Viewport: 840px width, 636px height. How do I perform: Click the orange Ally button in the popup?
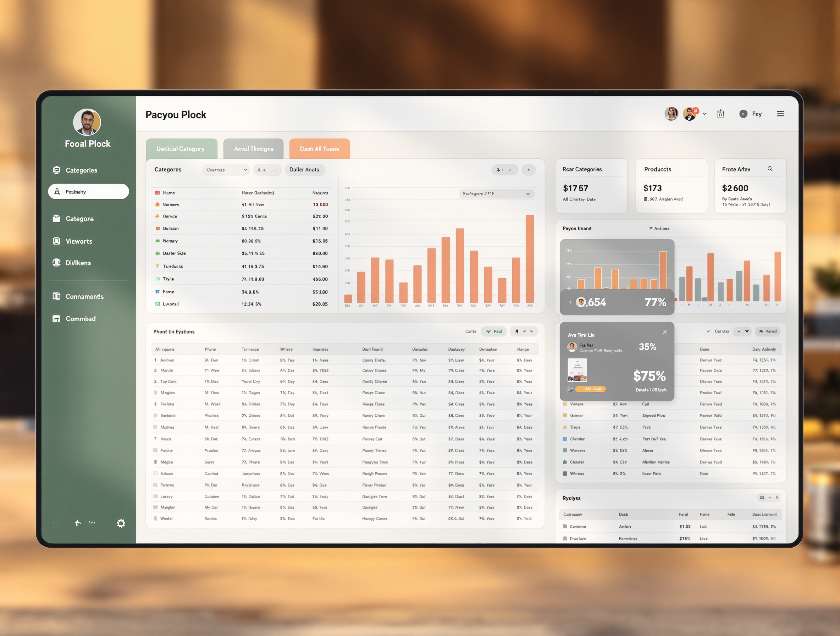coord(591,389)
